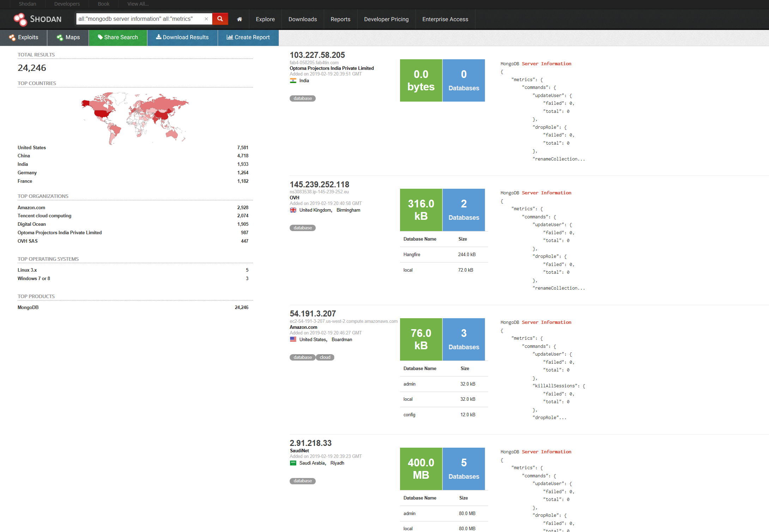The width and height of the screenshot is (769, 532).
Task: Click the Explore button in navbar
Action: pyautogui.click(x=265, y=19)
